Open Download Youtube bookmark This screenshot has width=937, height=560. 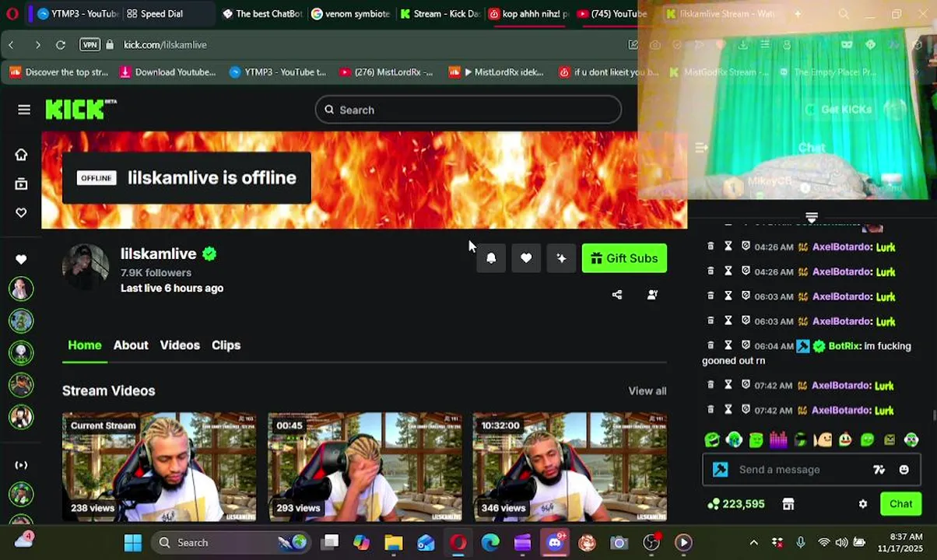tap(167, 72)
